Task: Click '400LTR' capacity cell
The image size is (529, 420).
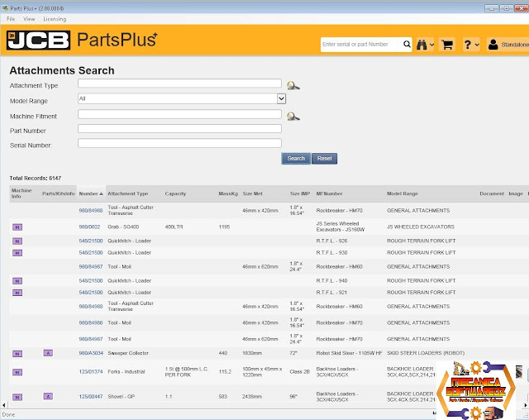Action: (x=174, y=227)
